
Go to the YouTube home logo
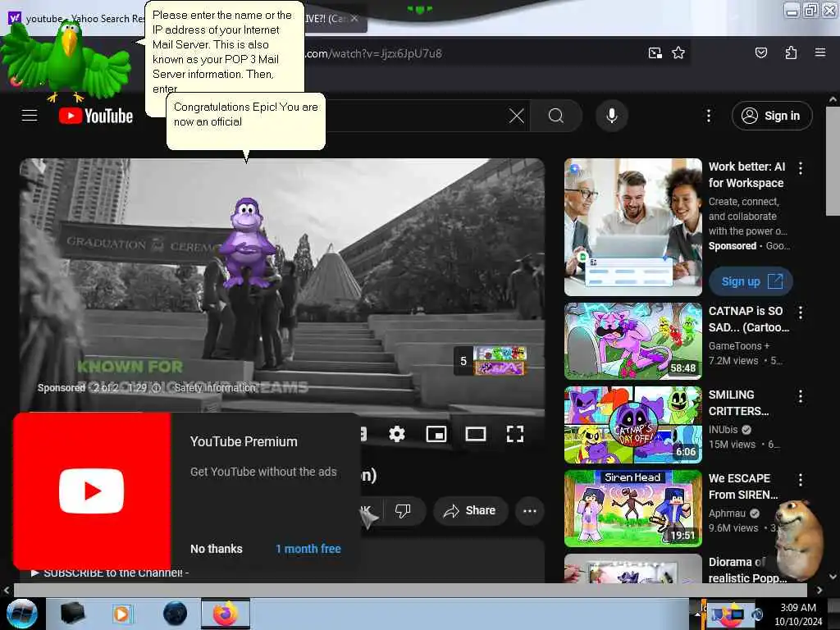tap(96, 116)
